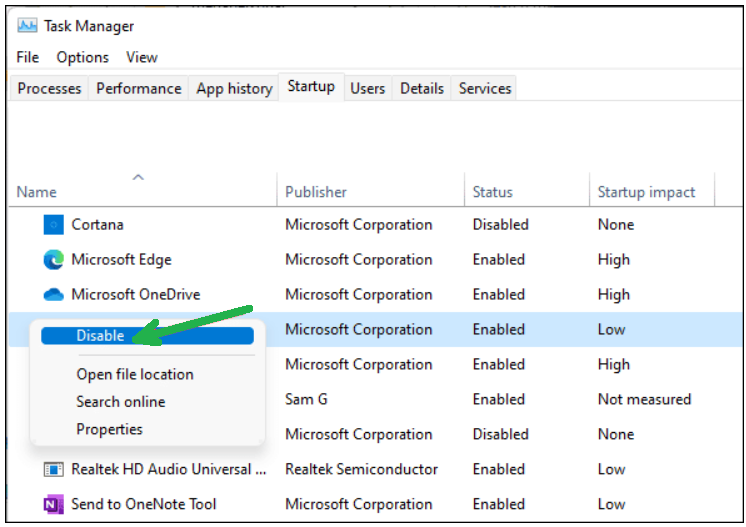
Task: Open the Options menu
Action: coord(82,57)
